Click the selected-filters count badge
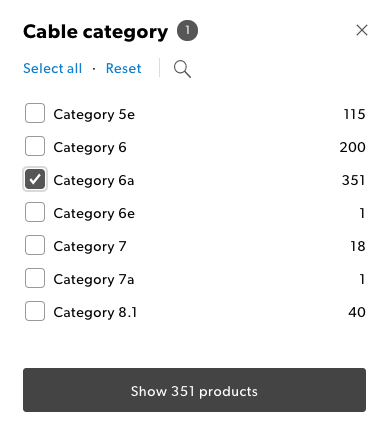Screen dimensions: 389x435 187,31
